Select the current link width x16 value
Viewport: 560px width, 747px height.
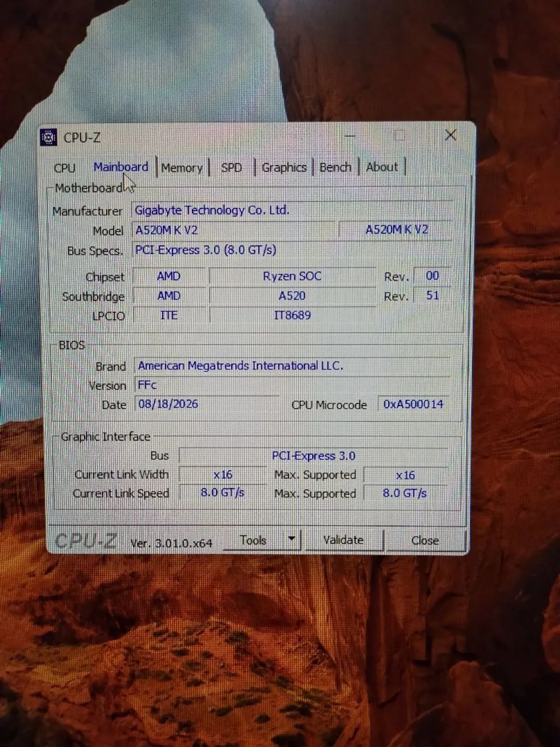tap(223, 475)
